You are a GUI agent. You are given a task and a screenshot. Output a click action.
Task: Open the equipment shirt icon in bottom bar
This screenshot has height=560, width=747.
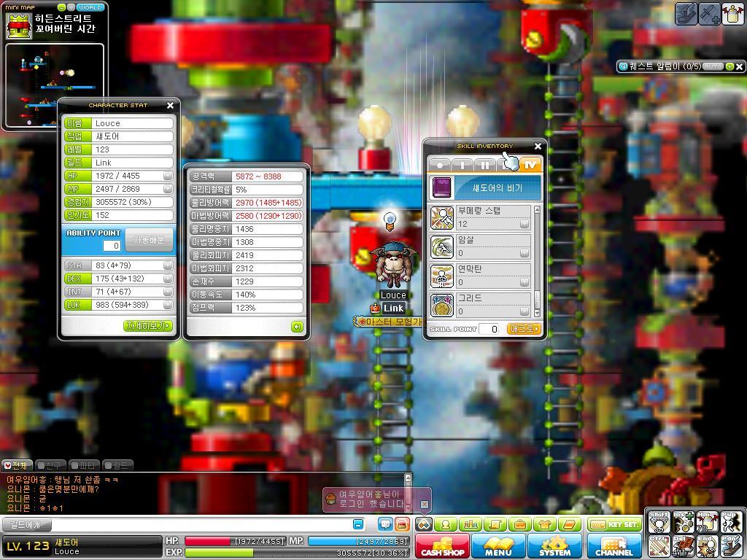tap(545, 525)
